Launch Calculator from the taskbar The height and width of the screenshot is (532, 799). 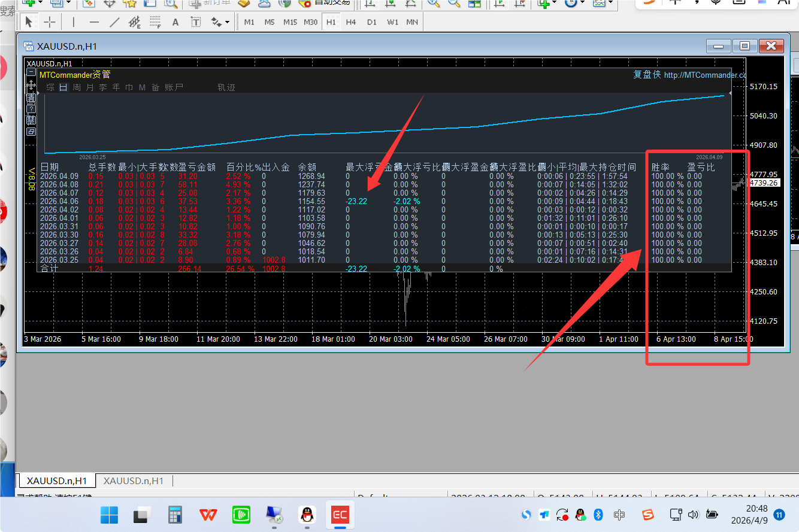tap(175, 514)
